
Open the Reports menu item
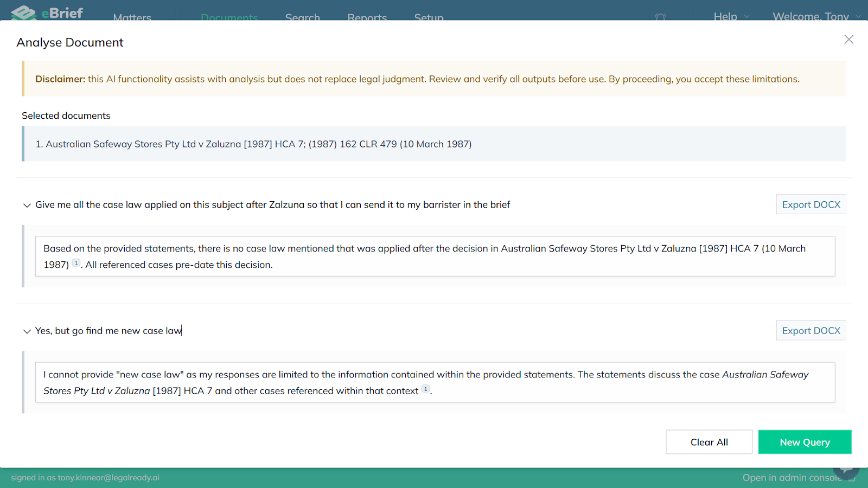click(x=367, y=17)
